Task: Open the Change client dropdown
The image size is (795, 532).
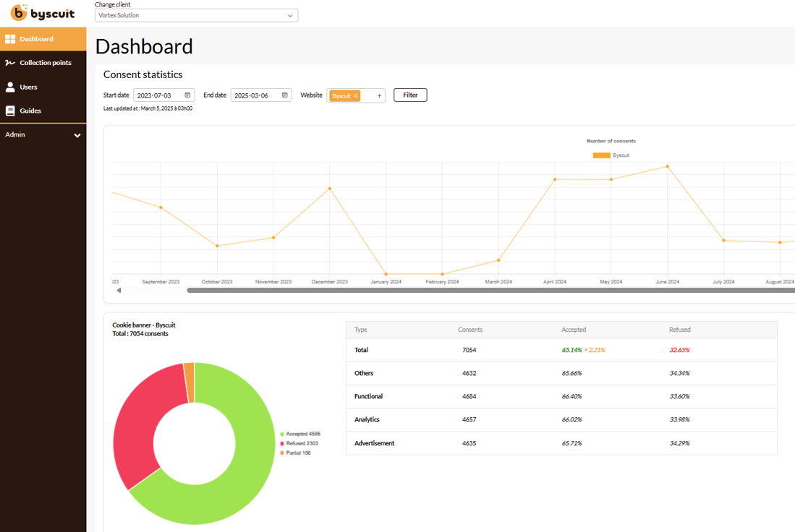Action: coord(196,15)
